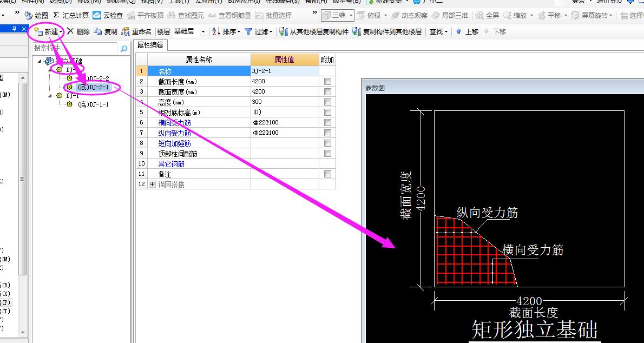
Task: Click left panel scrollbar down arrow
Action: point(23,332)
